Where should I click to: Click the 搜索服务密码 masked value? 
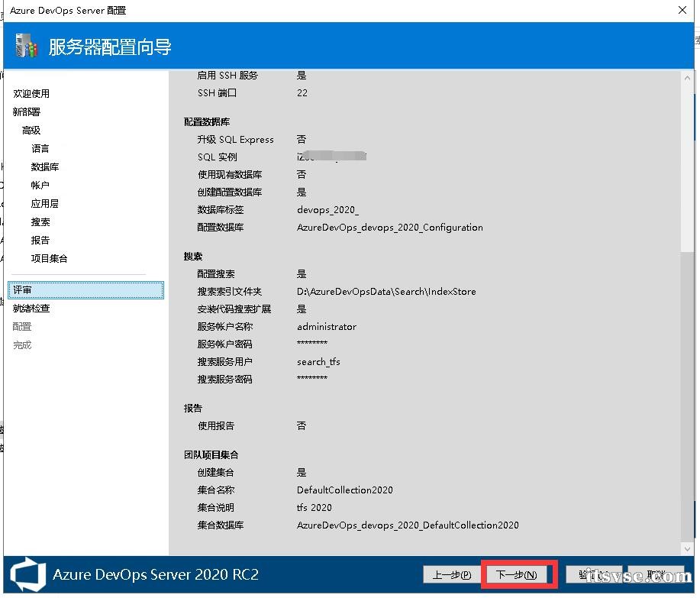pyautogui.click(x=312, y=378)
